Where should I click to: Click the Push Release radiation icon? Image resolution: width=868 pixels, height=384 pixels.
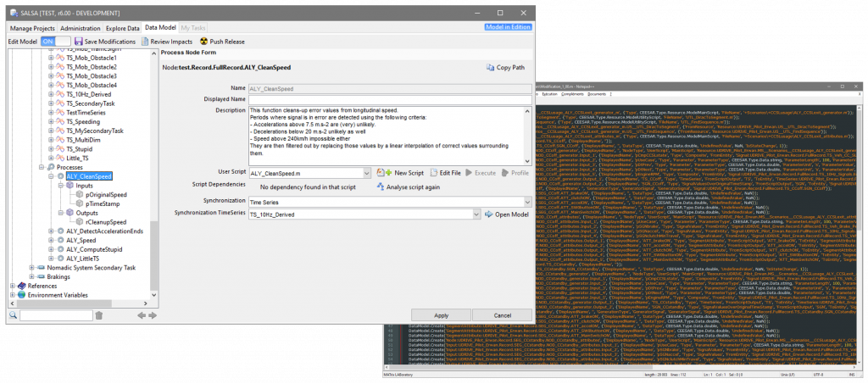(x=203, y=41)
